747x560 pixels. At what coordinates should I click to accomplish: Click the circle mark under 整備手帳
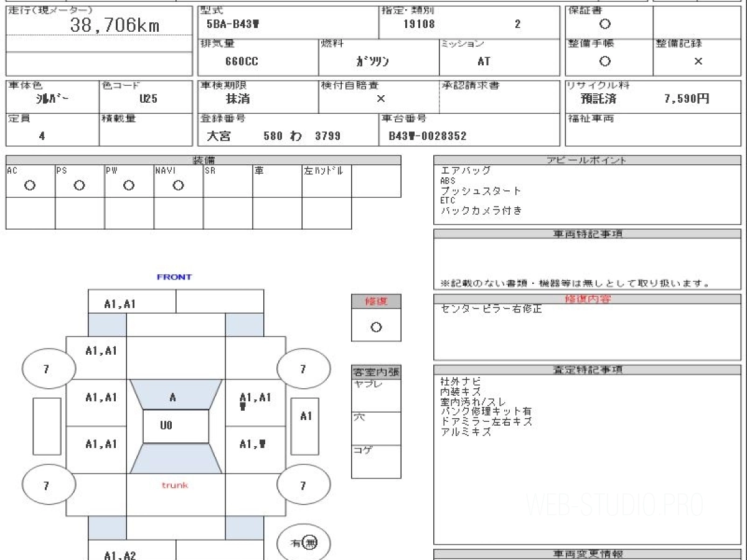604,61
